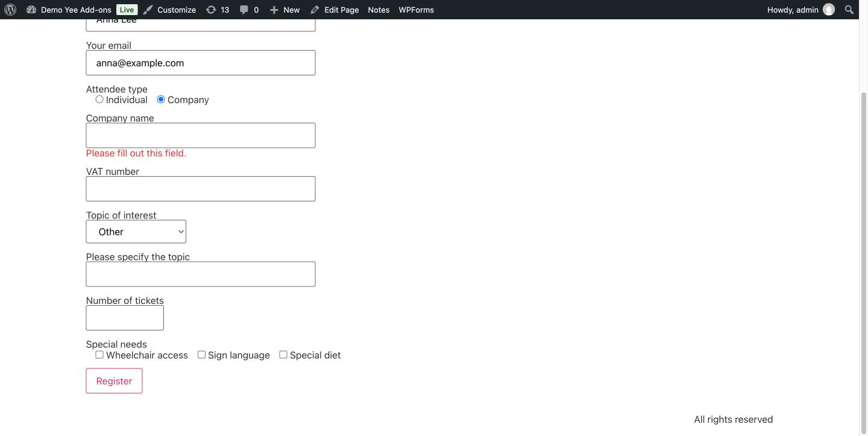Open the admin user avatar

tap(829, 10)
